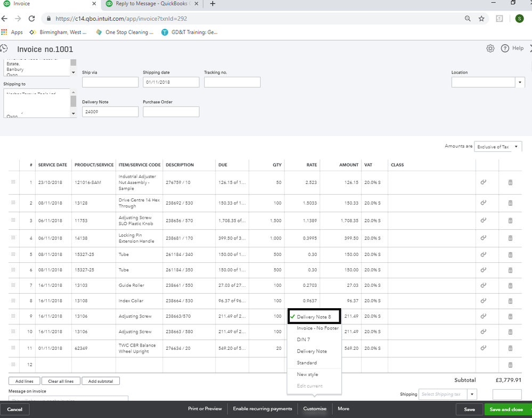This screenshot has width=532, height=418.
Task: Click the Save button
Action: tap(469, 409)
